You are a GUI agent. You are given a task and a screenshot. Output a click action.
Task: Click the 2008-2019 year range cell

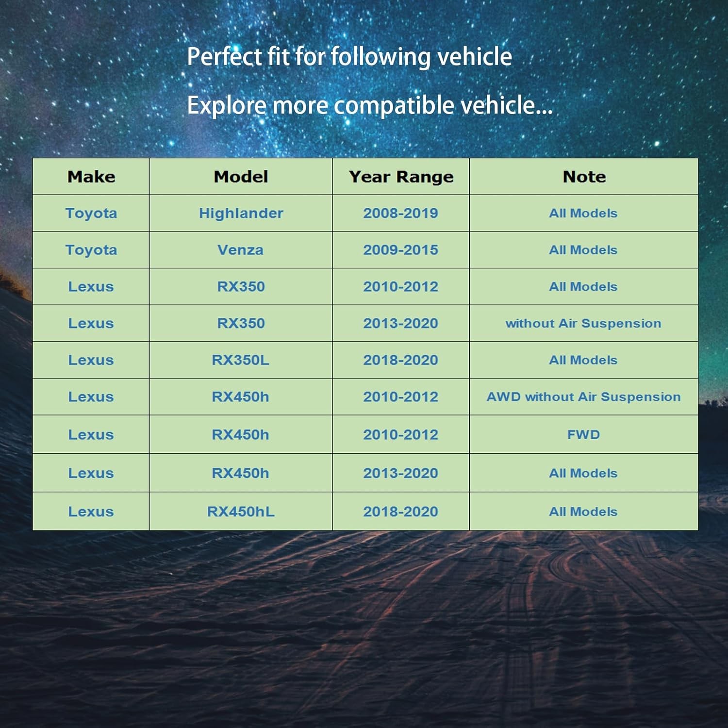click(x=401, y=213)
